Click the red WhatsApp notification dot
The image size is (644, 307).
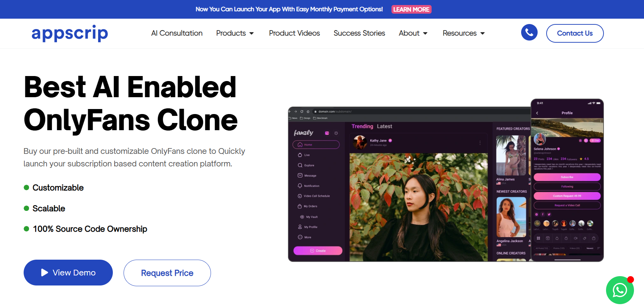click(x=630, y=279)
